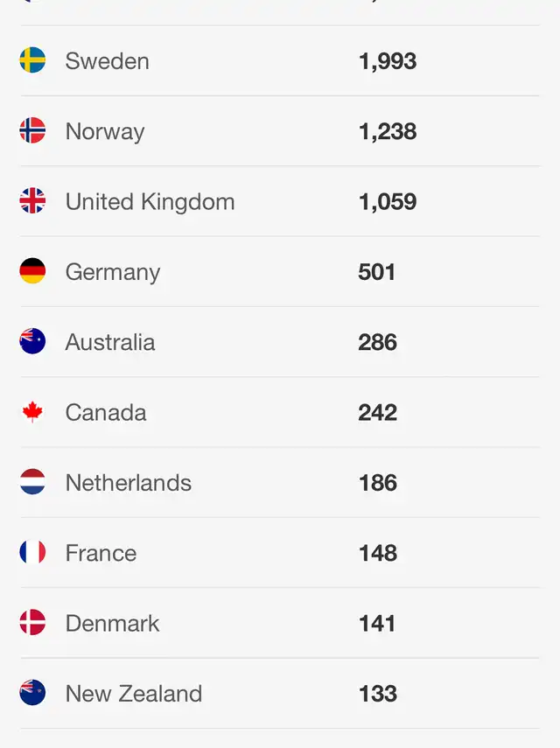Click the New Zealand flag icon
The height and width of the screenshot is (748, 560).
tap(32, 692)
